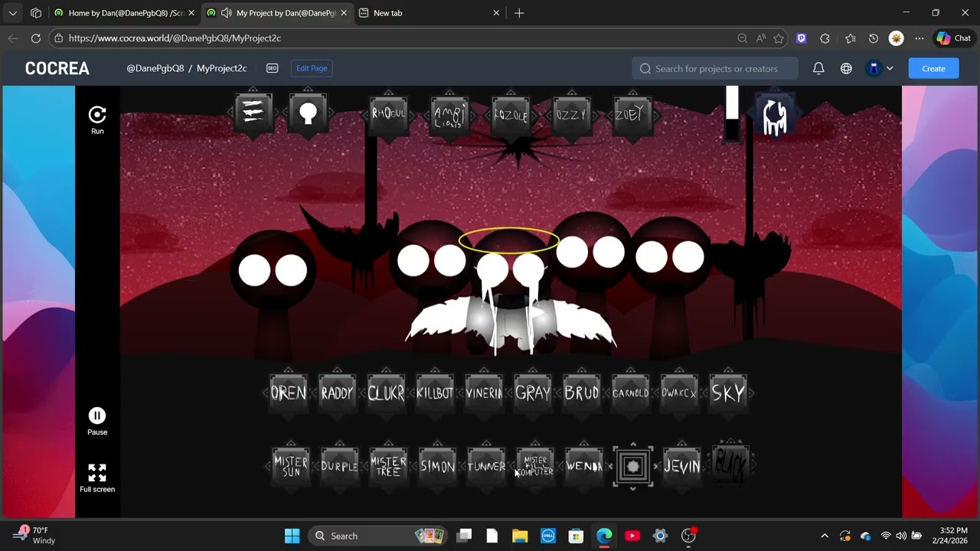Click the MyProject2c breadcrumb link

[222, 68]
